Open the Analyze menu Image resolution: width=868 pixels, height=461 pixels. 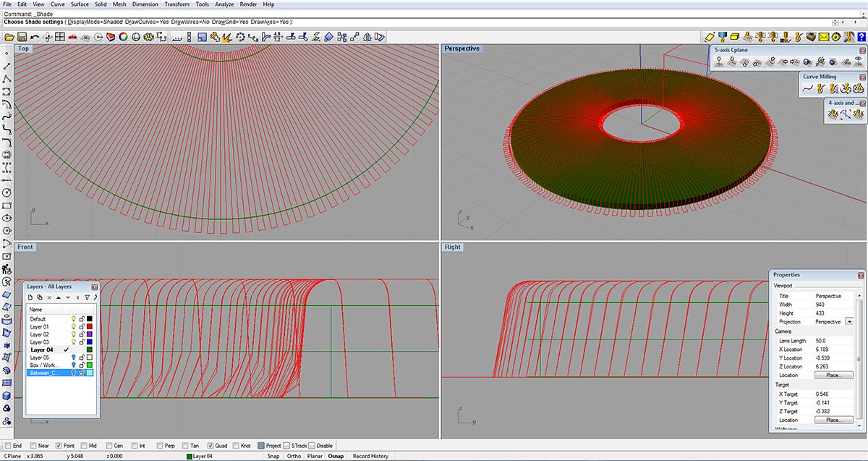point(224,4)
